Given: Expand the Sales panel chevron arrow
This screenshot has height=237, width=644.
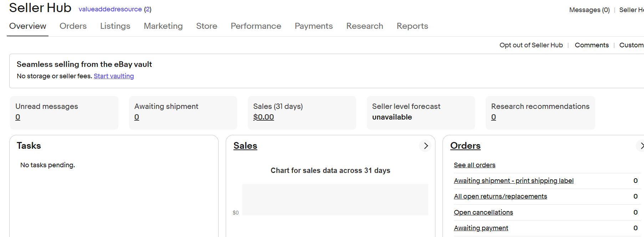Looking at the screenshot, I should click(425, 146).
